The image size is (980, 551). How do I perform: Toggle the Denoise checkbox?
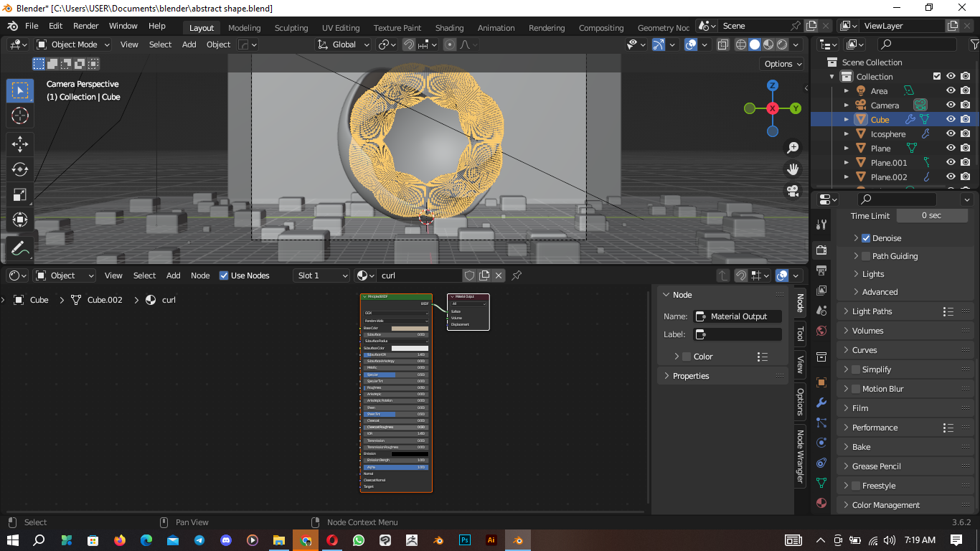click(x=866, y=238)
